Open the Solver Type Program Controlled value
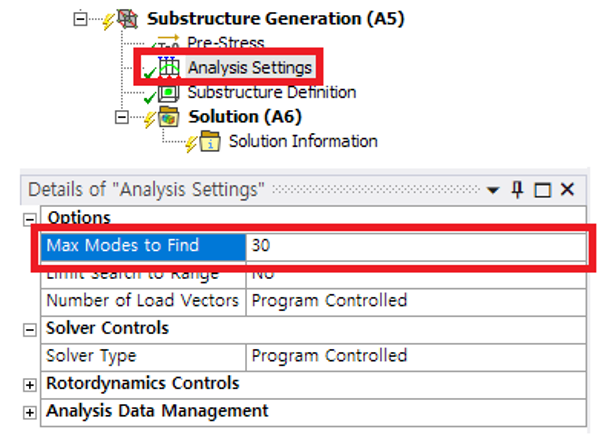604x438 pixels. (x=415, y=356)
